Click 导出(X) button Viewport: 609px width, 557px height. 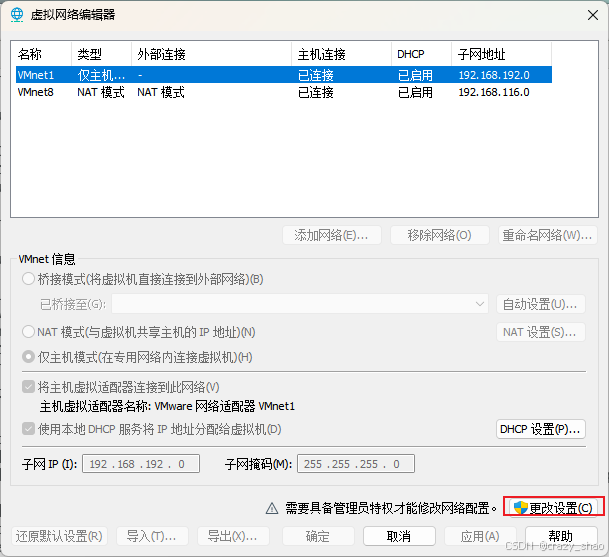click(233, 536)
